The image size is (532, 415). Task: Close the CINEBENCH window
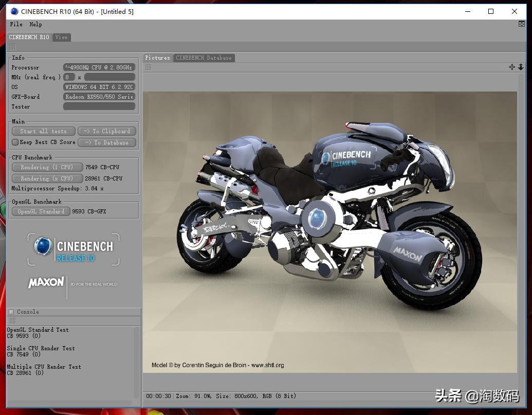515,11
